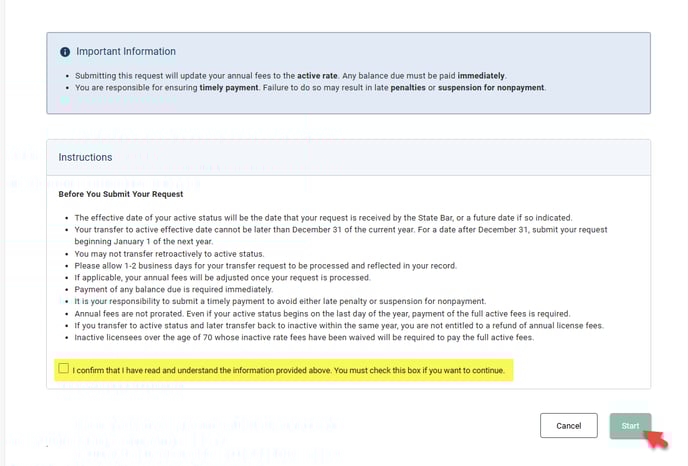Click the "Important Information" heading text
This screenshot has height=466, width=688.
[x=126, y=51]
